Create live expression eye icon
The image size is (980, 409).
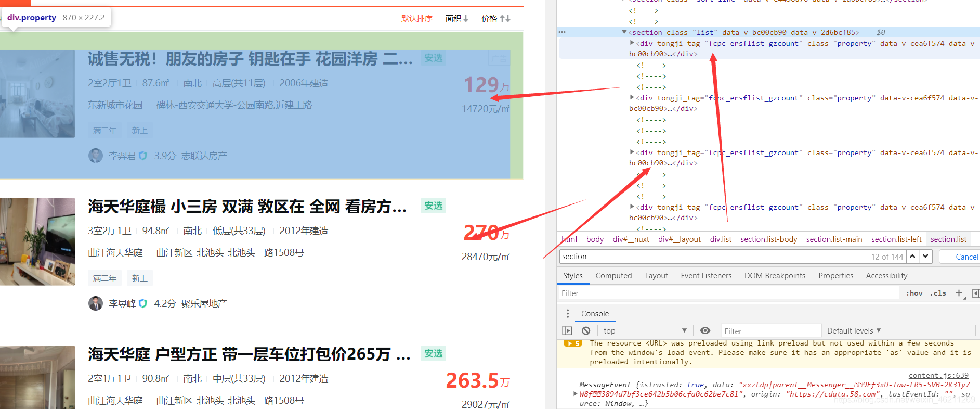[705, 331]
